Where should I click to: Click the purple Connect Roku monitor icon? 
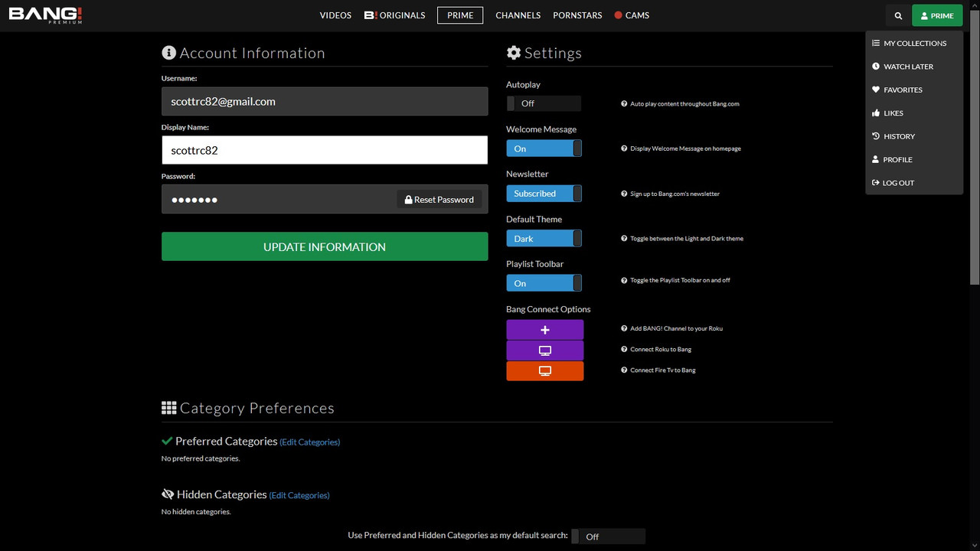pyautogui.click(x=544, y=350)
